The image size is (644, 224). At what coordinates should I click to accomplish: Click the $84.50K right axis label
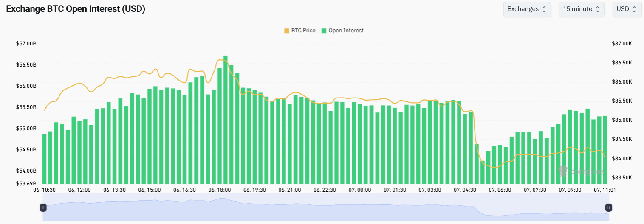pos(622,140)
